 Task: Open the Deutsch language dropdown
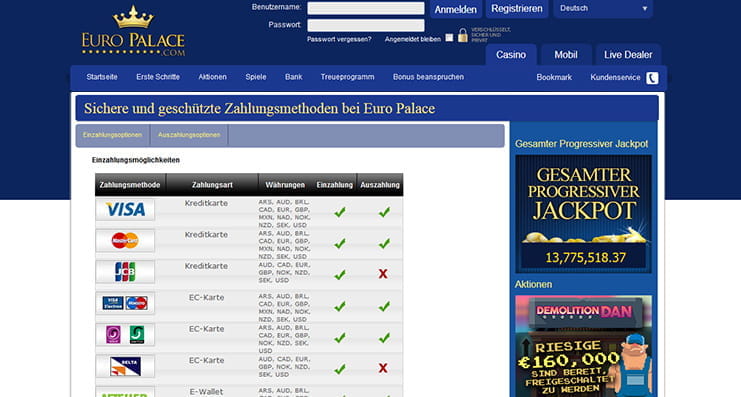pos(603,9)
